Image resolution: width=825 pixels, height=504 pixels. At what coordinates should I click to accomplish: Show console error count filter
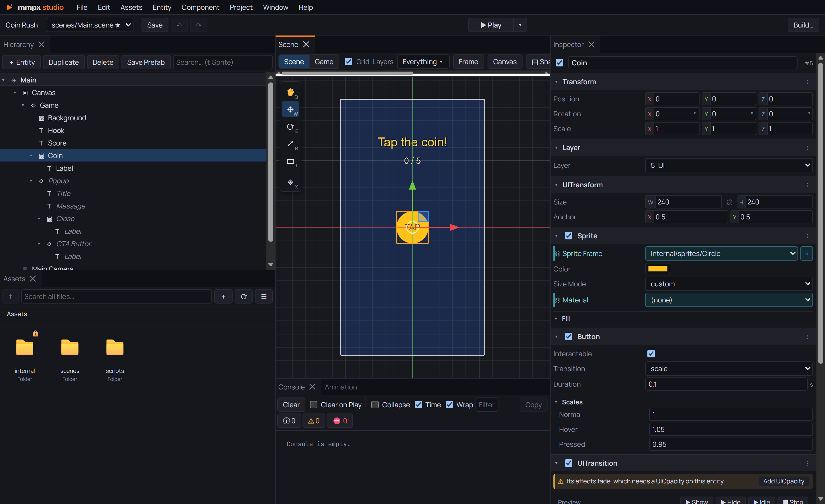(x=340, y=421)
